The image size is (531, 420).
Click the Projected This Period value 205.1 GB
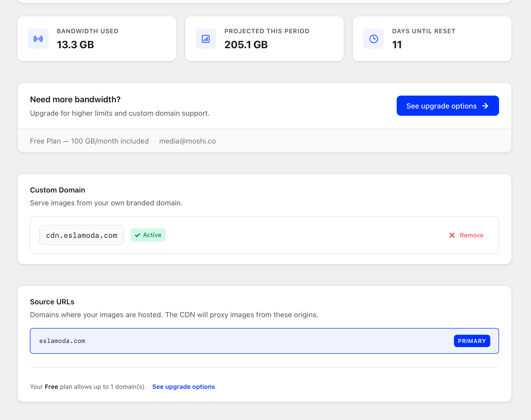pyautogui.click(x=246, y=44)
